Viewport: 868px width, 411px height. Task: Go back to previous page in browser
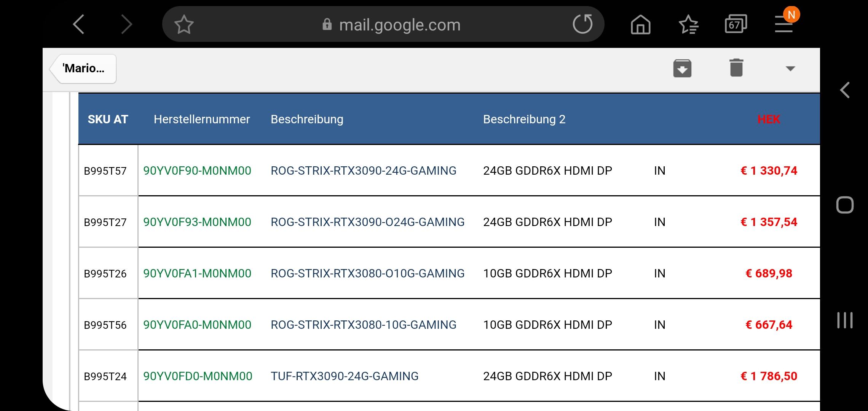click(78, 25)
